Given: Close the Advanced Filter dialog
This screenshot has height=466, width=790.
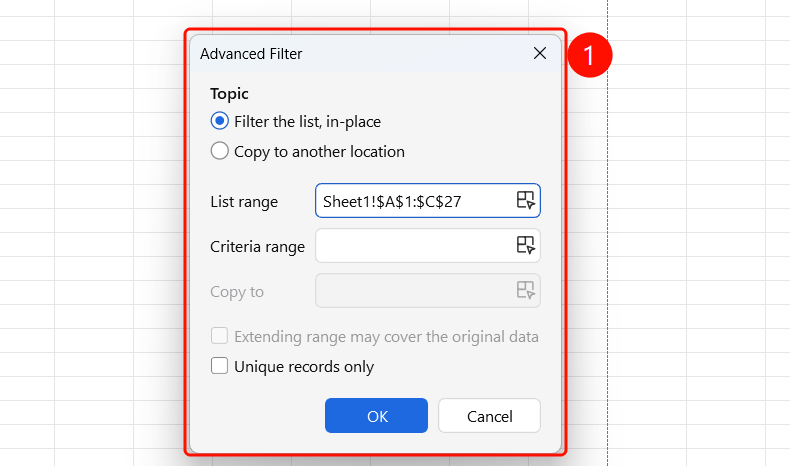Looking at the screenshot, I should (x=540, y=53).
